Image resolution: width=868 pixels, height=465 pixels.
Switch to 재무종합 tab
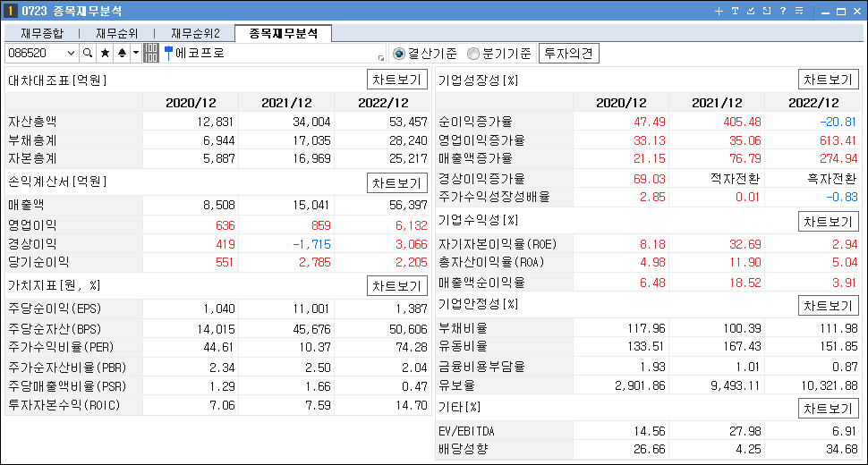point(42,33)
